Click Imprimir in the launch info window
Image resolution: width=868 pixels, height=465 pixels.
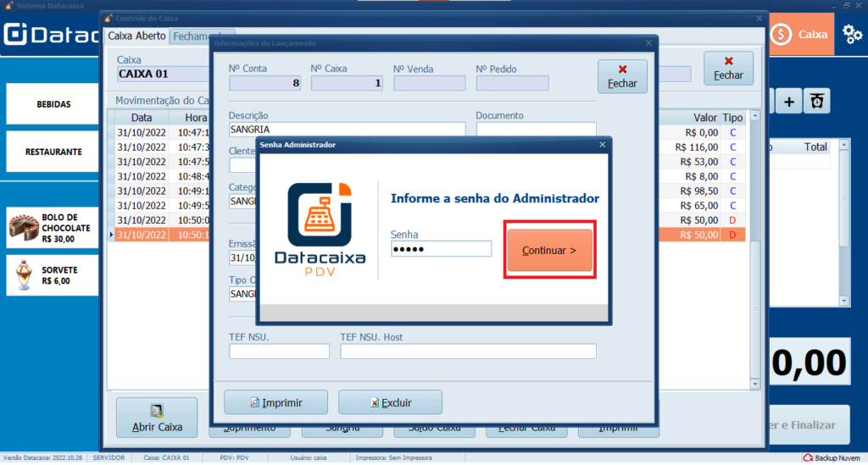click(x=275, y=402)
